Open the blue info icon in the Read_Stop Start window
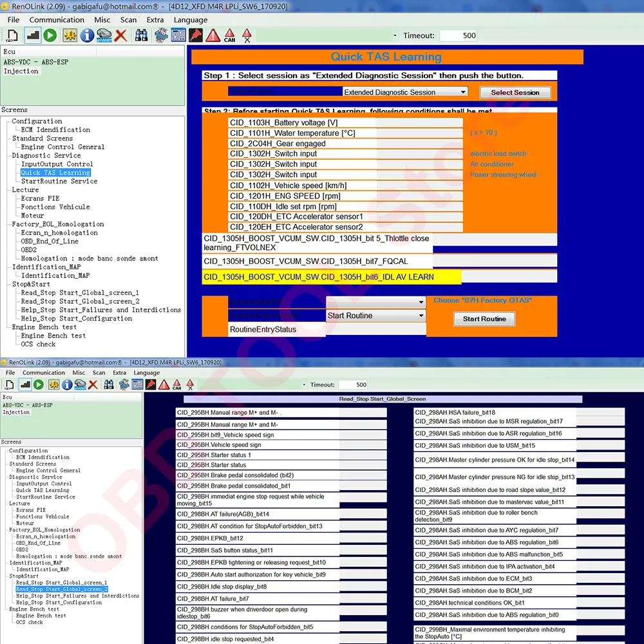 point(67,385)
